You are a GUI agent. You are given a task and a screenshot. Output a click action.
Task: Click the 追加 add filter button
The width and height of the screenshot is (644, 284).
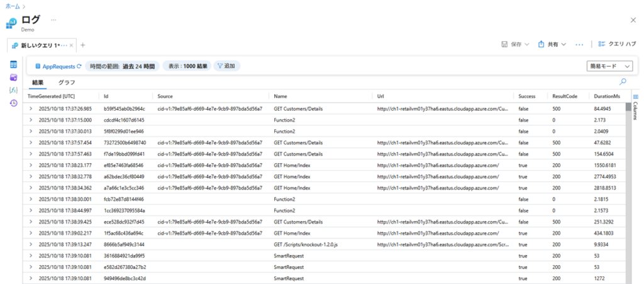coord(225,66)
